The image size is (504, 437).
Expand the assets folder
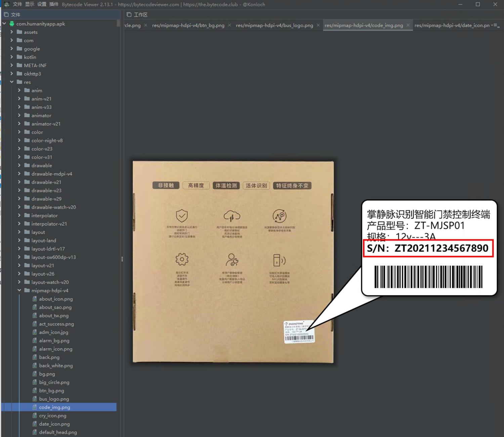(x=12, y=32)
